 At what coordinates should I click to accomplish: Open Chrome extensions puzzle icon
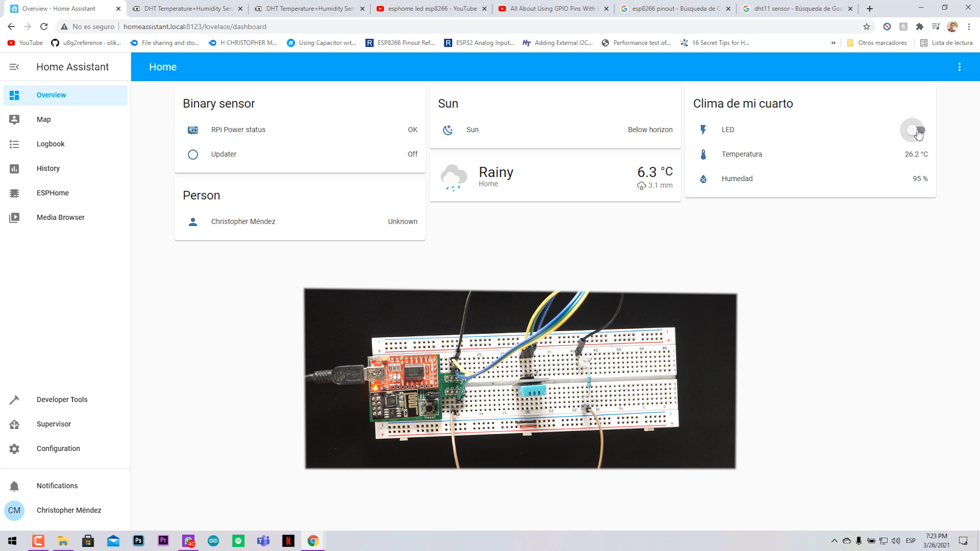920,27
